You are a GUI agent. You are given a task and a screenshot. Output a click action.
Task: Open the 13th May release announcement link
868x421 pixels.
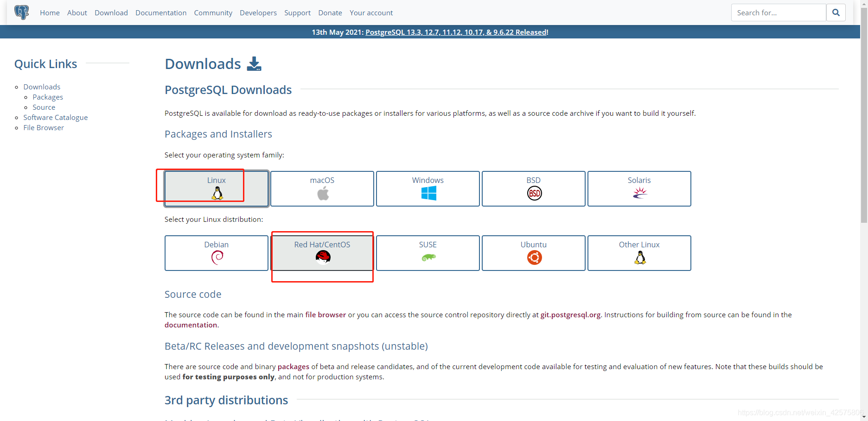tap(457, 32)
